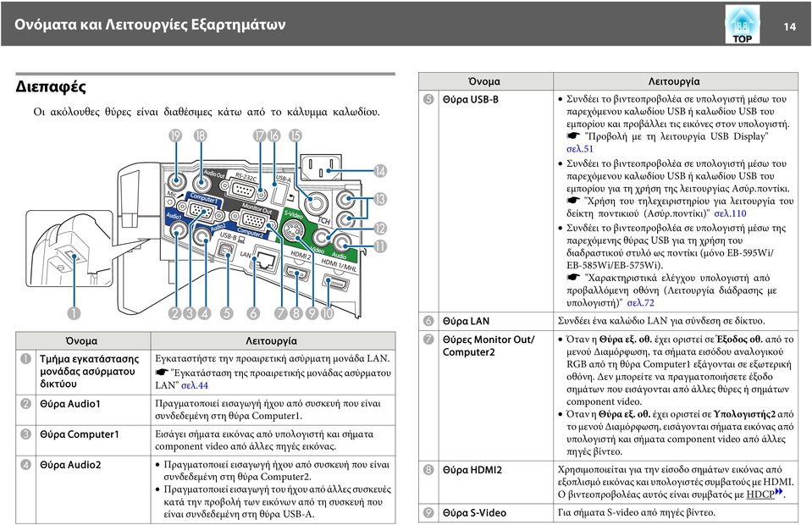Image resolution: width=812 pixels, height=525 pixels.
Task: Click callout number 17 in the connector diagram
Action: coord(259,135)
